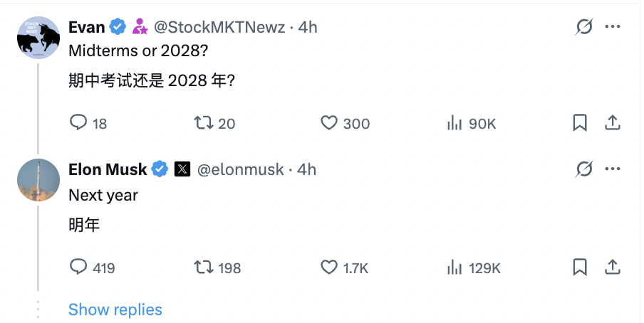
Task: Repost Evan's tweet with 20 reposts
Action: [x=204, y=123]
